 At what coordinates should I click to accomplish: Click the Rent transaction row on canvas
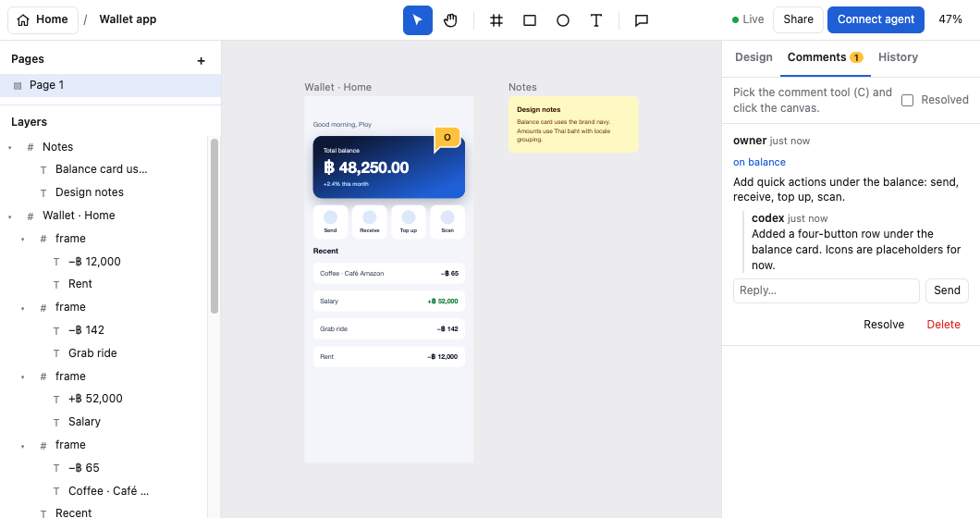[388, 357]
